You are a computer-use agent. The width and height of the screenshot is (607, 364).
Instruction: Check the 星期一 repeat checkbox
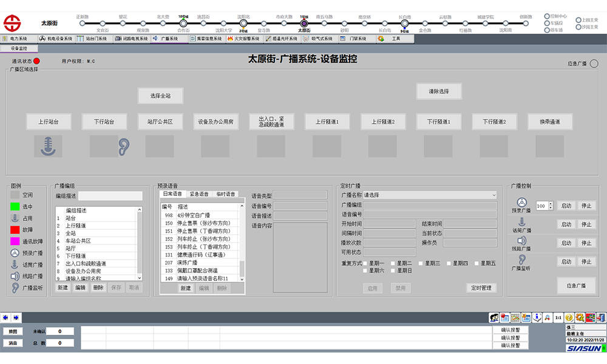[365, 263]
